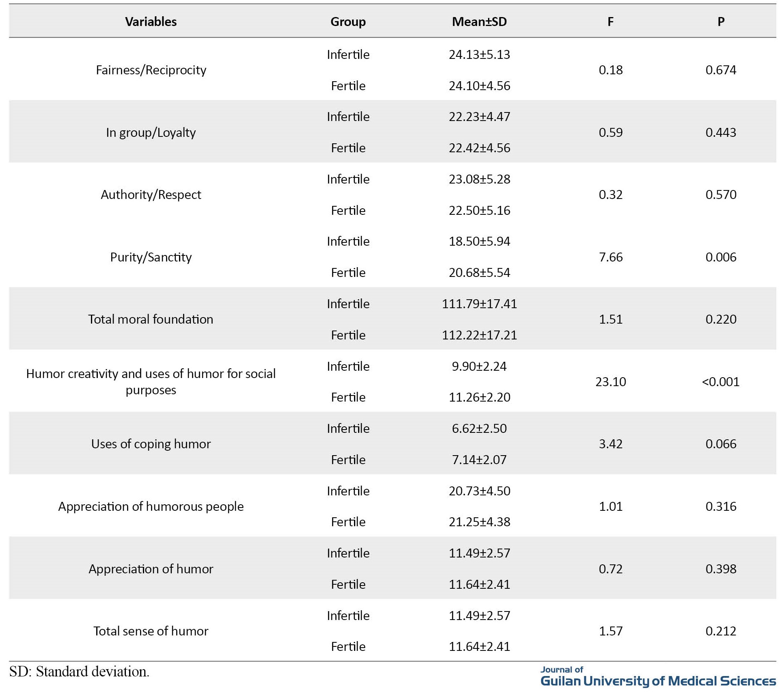Select the Fairness/Reciprocity row label
This screenshot has width=784, height=700.
click(x=151, y=70)
